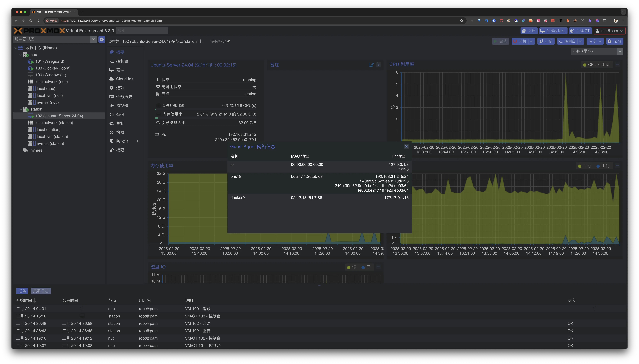Edit notes using pencil icon in 备注 panel
This screenshot has width=639, height=364.
pyautogui.click(x=371, y=65)
